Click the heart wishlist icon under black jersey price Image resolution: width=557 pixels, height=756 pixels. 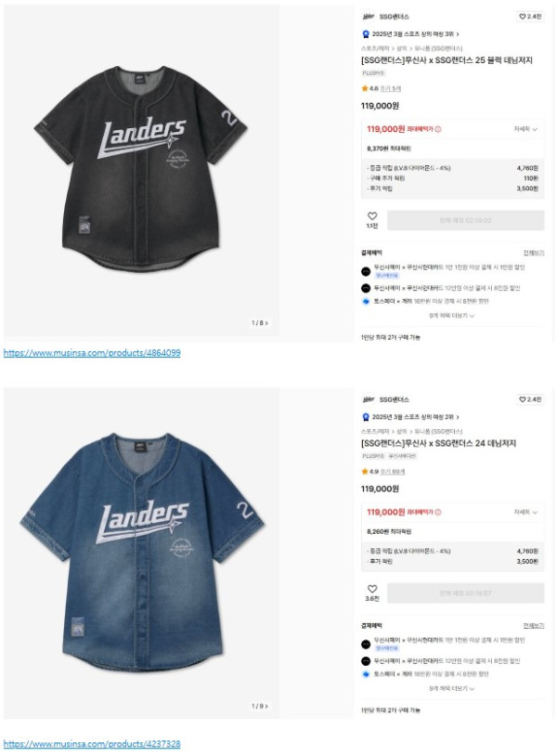(372, 216)
